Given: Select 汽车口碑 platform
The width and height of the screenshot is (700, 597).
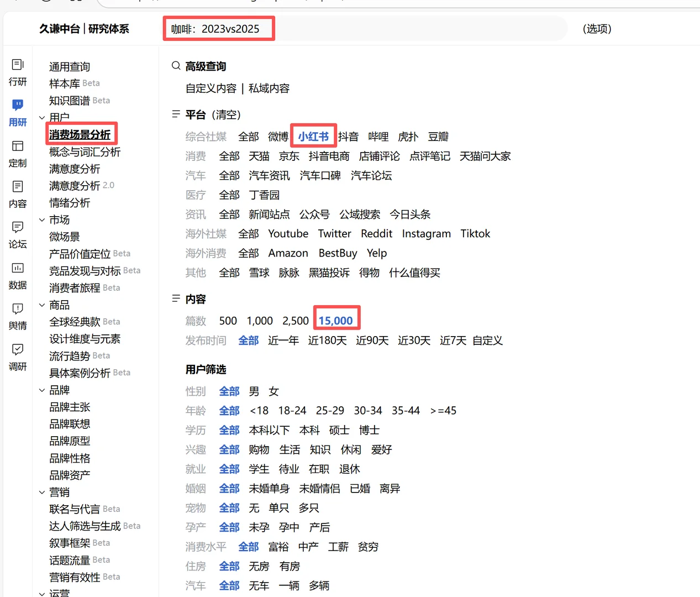Looking at the screenshot, I should click(320, 176).
